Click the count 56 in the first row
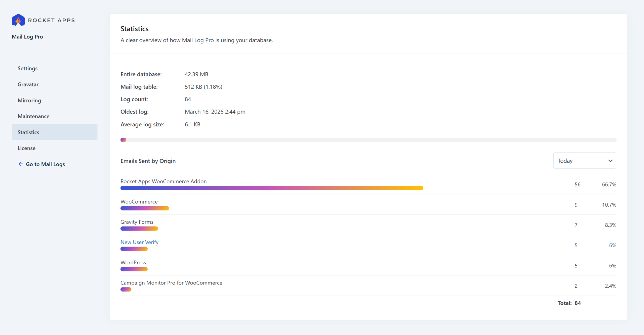 [x=578, y=184]
